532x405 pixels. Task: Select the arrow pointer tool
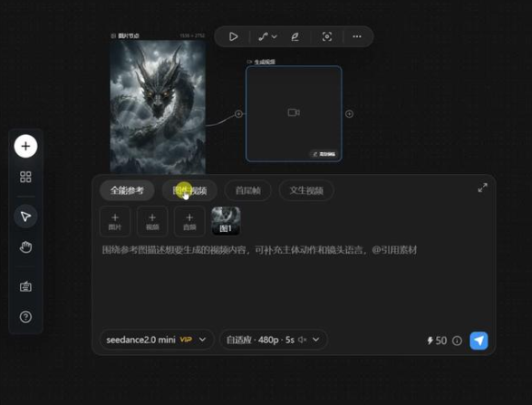(25, 217)
